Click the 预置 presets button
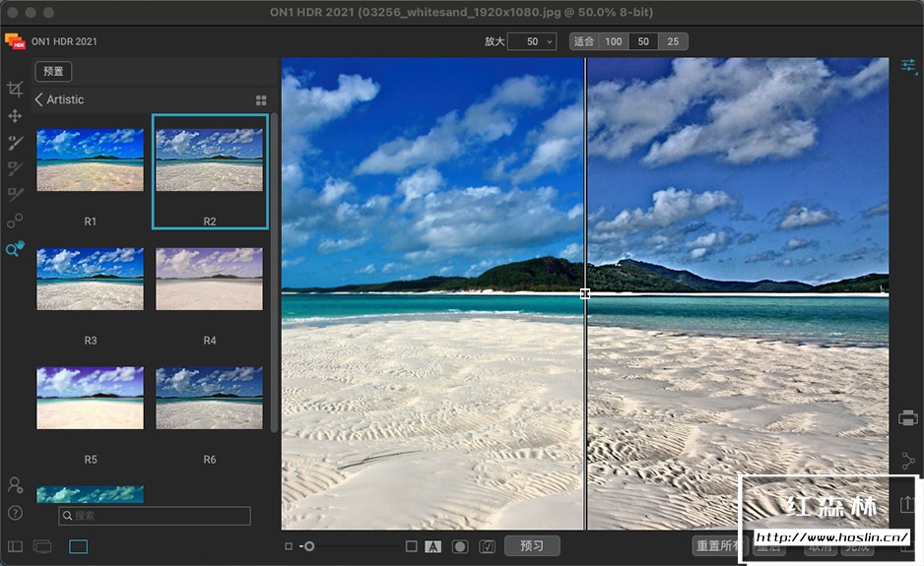 53,71
